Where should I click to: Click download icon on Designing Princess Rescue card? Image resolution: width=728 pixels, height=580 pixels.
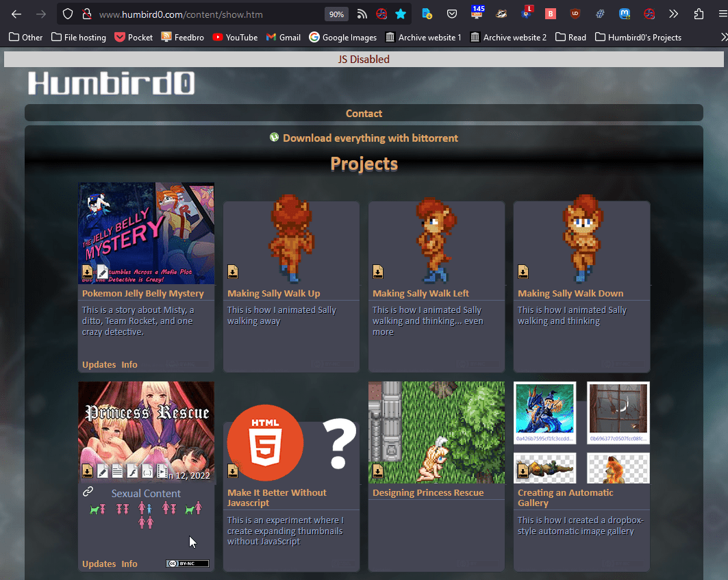pos(378,471)
